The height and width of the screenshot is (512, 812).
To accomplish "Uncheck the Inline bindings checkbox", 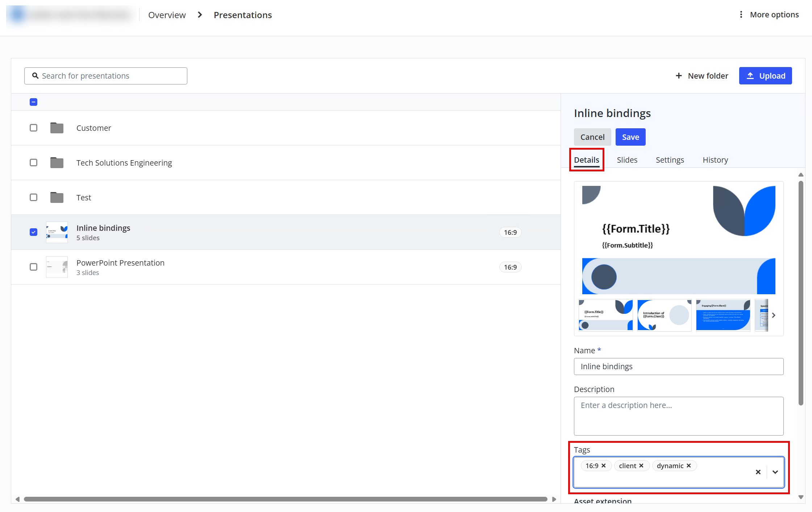I will [x=33, y=232].
